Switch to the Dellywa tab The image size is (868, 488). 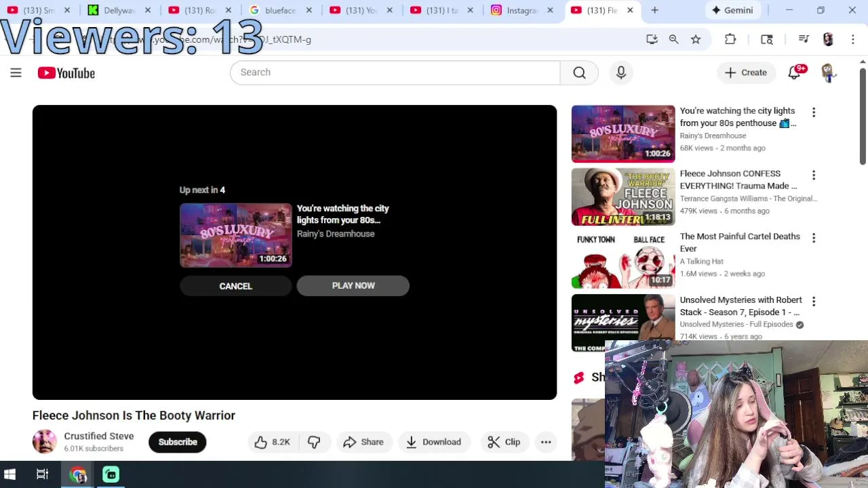coord(119,10)
